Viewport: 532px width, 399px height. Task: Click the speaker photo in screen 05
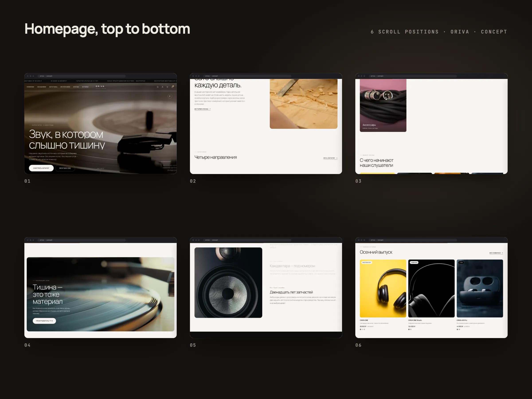[228, 283]
